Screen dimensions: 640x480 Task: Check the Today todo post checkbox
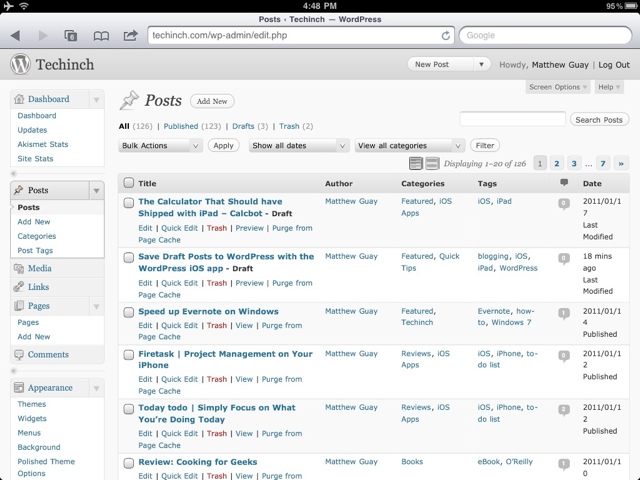pyautogui.click(x=129, y=409)
